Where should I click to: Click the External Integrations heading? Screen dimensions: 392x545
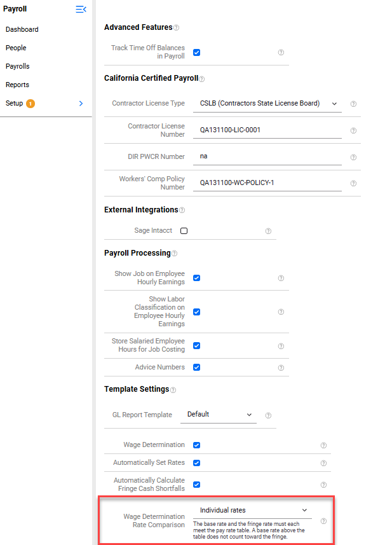pyautogui.click(x=141, y=210)
